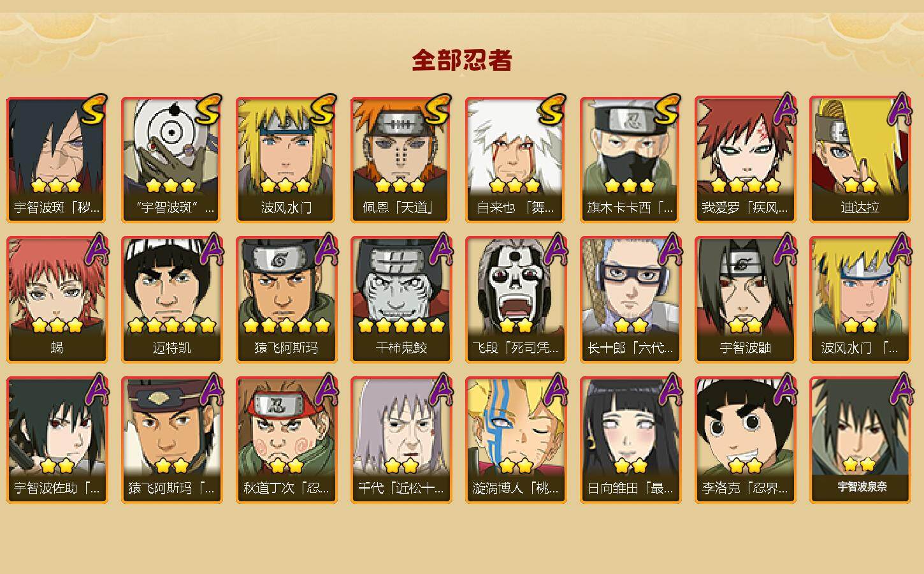Choose the 长十郎 glasses ninja card

click(x=630, y=300)
